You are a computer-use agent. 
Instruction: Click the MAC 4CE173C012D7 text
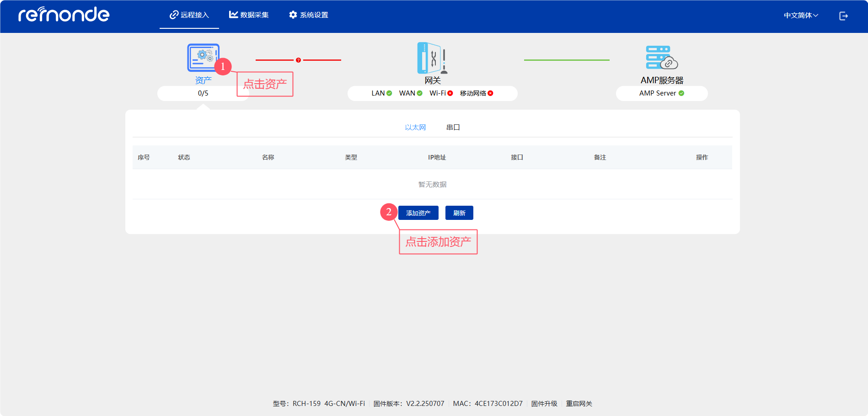point(488,404)
